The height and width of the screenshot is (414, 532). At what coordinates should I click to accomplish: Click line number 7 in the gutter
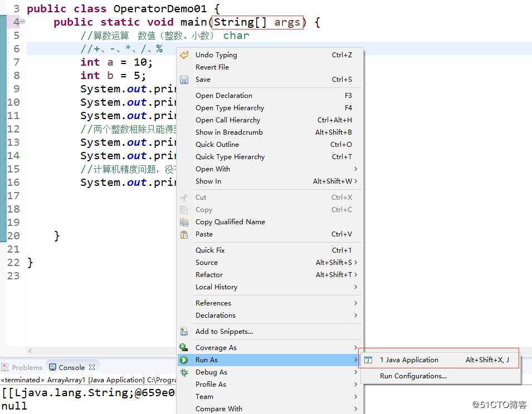[x=17, y=62]
